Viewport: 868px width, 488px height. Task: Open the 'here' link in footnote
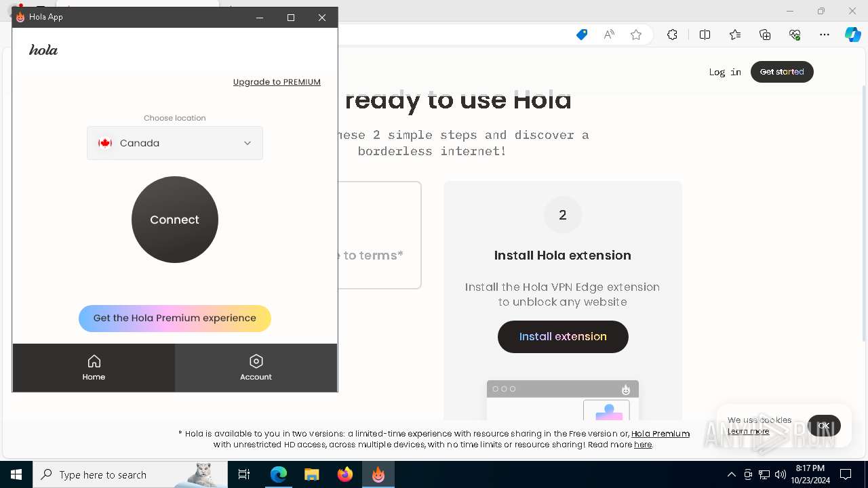point(643,445)
